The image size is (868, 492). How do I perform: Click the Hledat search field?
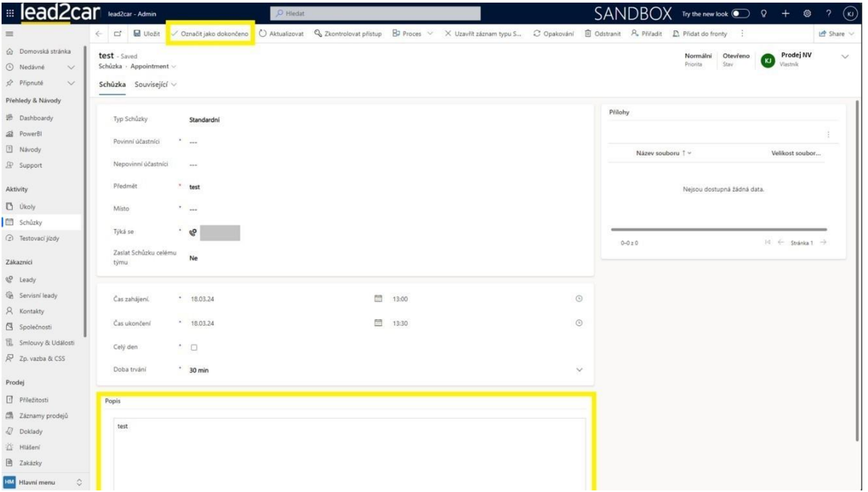[x=375, y=14]
